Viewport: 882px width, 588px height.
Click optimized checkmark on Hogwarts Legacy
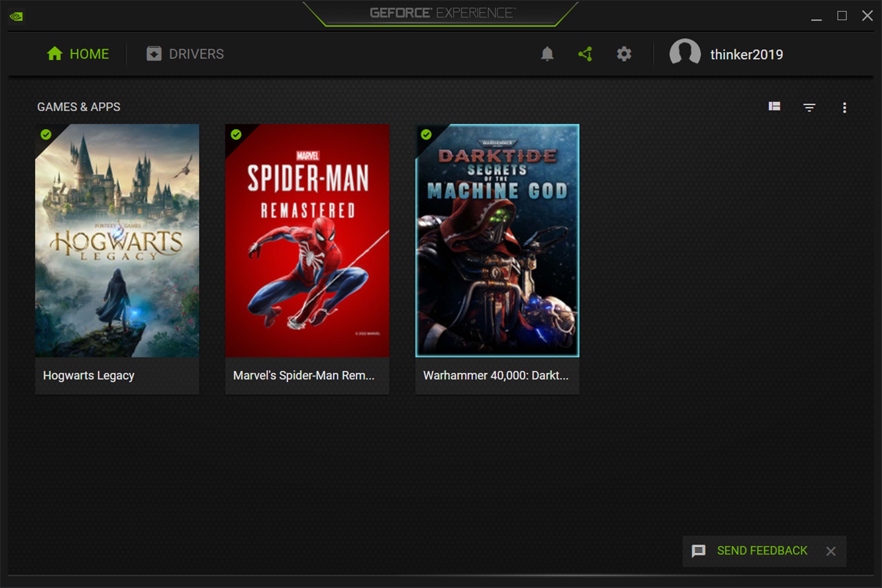(46, 135)
